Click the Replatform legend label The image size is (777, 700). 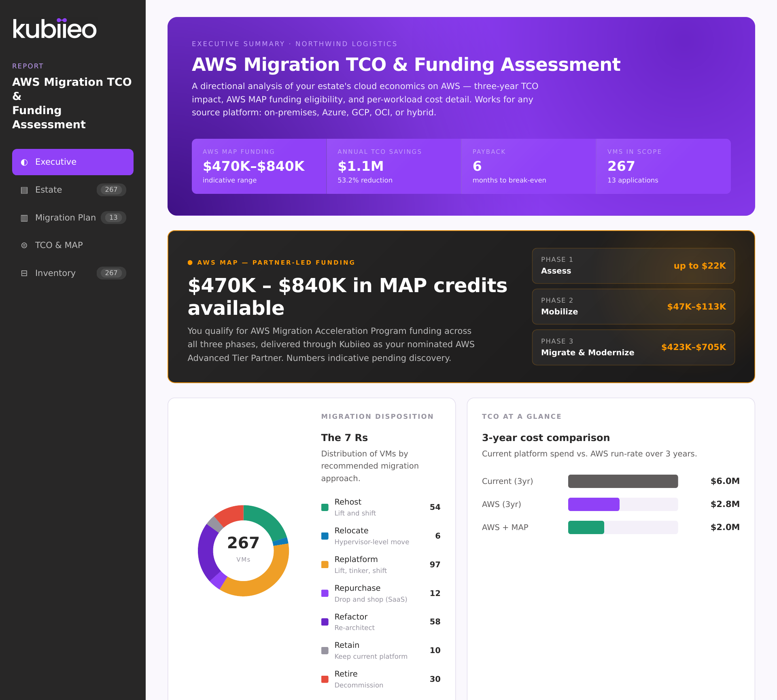click(356, 559)
